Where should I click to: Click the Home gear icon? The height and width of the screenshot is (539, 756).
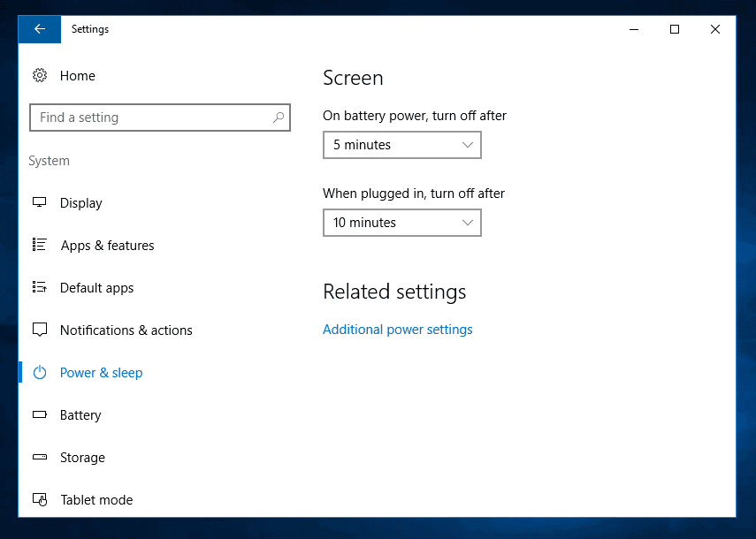(40, 76)
